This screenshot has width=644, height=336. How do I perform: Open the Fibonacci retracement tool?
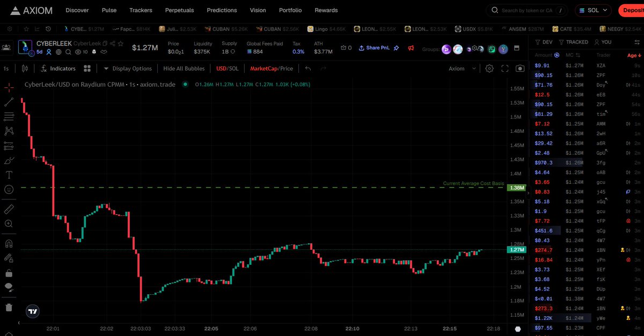click(9, 116)
